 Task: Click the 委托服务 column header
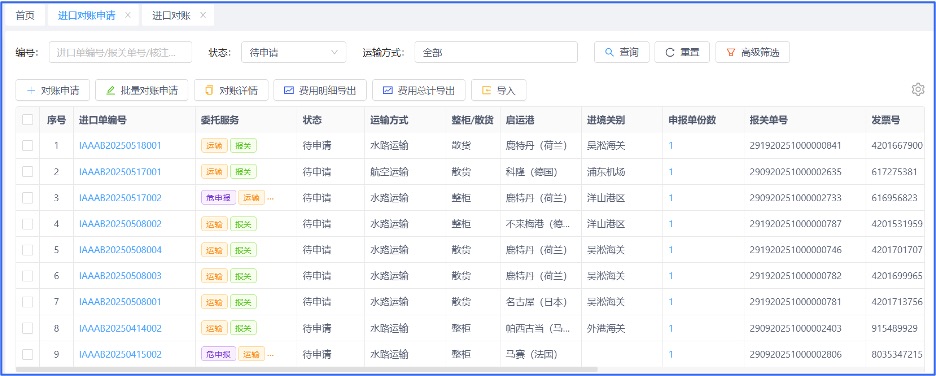220,120
